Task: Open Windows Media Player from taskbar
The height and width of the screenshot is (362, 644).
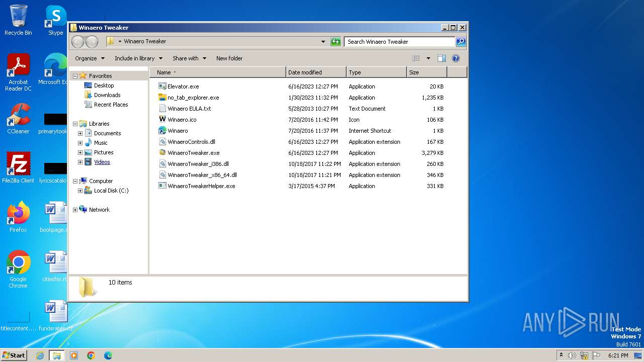Action: pyautogui.click(x=74, y=355)
